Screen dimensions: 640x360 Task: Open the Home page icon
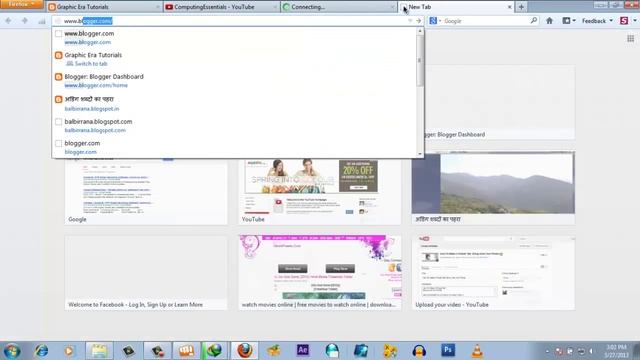click(x=549, y=21)
